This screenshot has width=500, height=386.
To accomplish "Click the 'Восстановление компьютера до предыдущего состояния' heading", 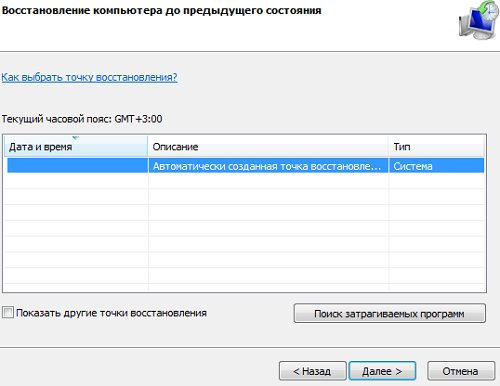I will [x=161, y=10].
